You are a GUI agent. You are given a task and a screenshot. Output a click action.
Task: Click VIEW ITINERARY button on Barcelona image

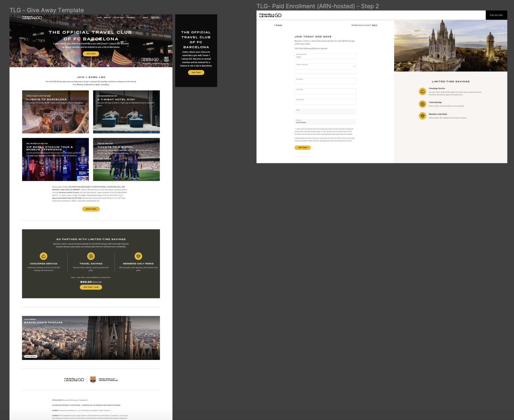pyautogui.click(x=31, y=357)
